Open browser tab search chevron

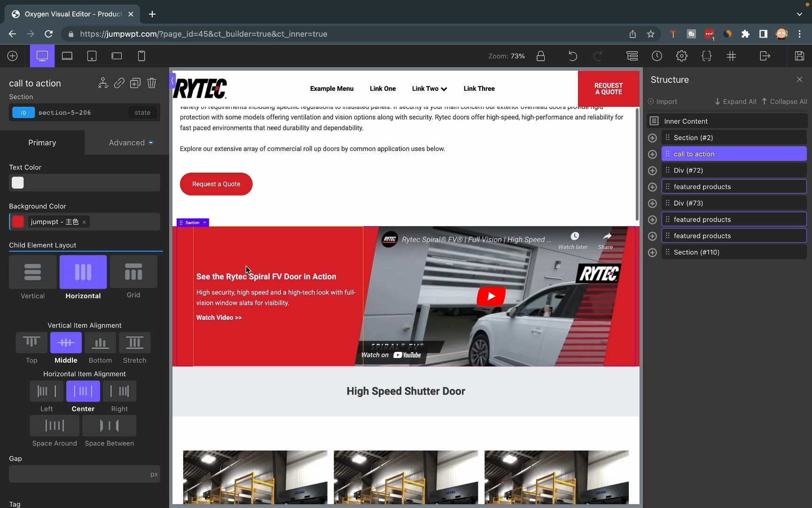point(800,14)
